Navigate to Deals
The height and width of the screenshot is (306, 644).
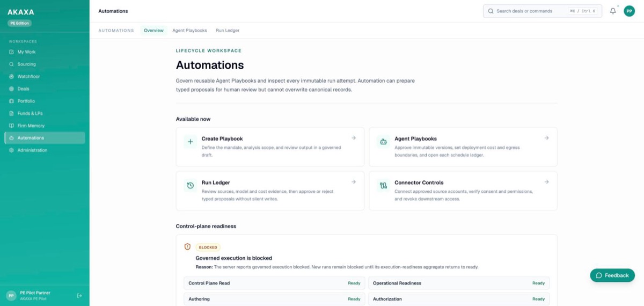[45, 89]
